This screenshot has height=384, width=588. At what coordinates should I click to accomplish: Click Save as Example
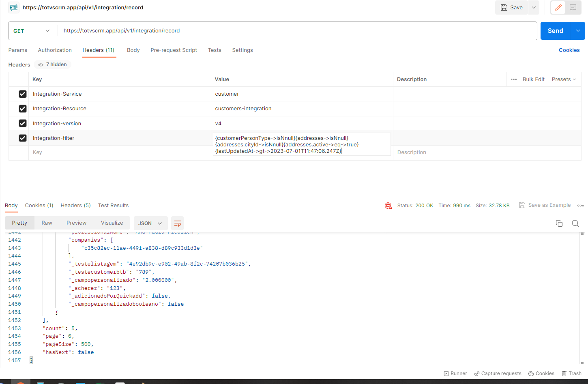coord(545,205)
